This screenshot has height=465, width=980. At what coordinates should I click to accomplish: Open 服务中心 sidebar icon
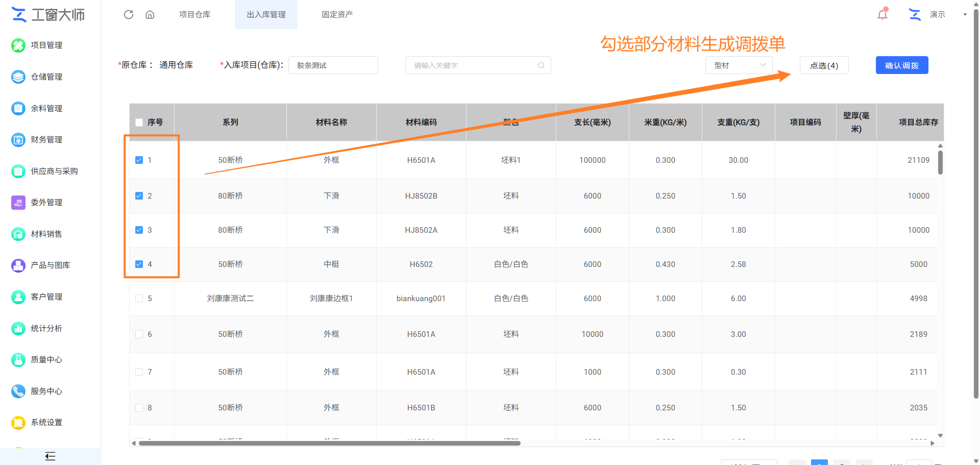pyautogui.click(x=18, y=391)
